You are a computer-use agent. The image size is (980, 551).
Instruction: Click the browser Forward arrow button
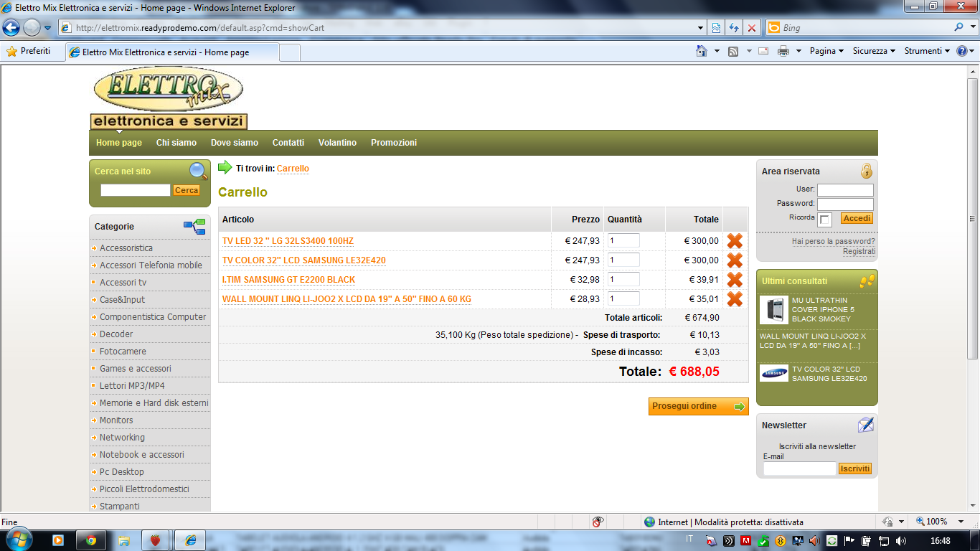pyautogui.click(x=32, y=28)
